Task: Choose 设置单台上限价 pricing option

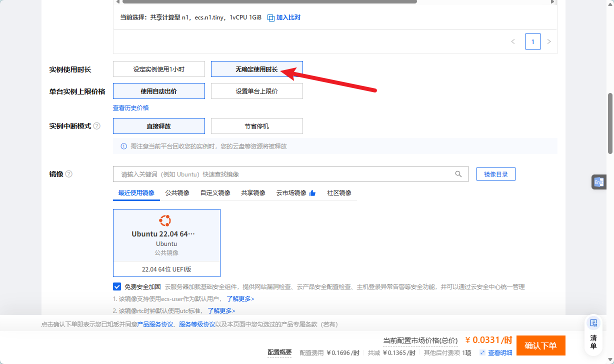Action: point(257,91)
